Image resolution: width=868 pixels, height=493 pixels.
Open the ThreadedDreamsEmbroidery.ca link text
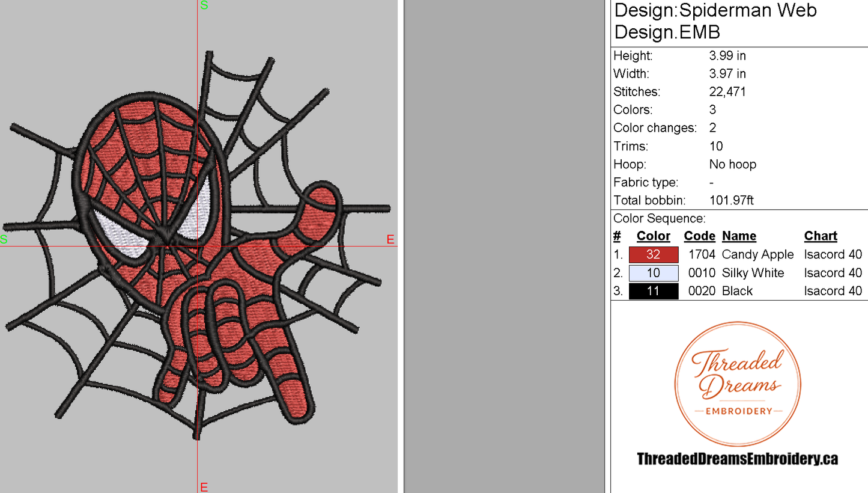point(738,459)
